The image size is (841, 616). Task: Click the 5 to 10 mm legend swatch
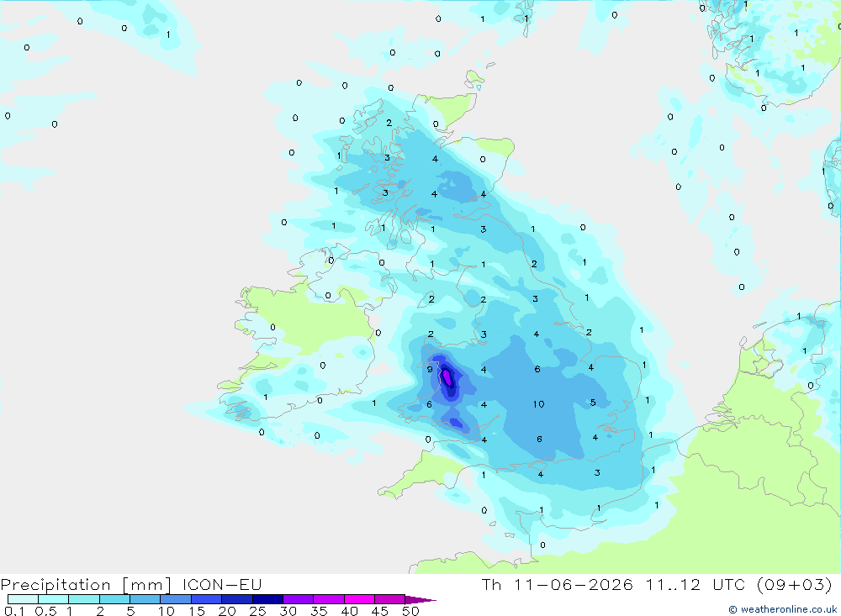pyautogui.click(x=145, y=599)
